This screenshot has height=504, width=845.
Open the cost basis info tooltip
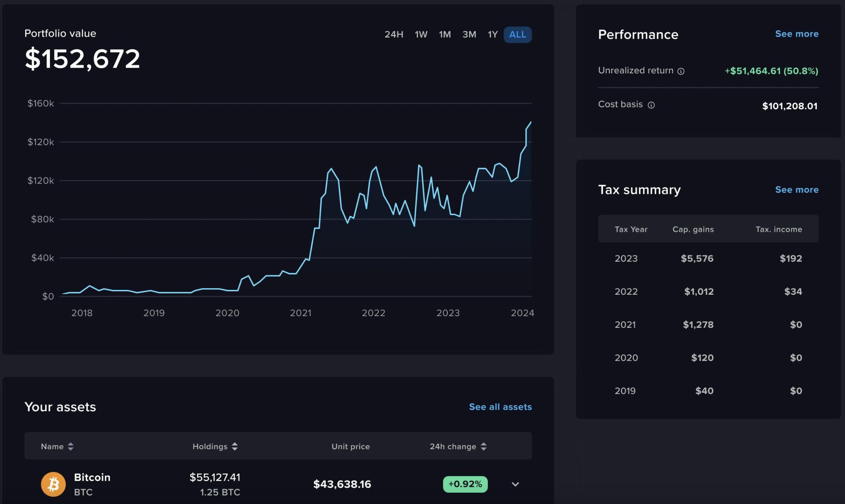(651, 105)
